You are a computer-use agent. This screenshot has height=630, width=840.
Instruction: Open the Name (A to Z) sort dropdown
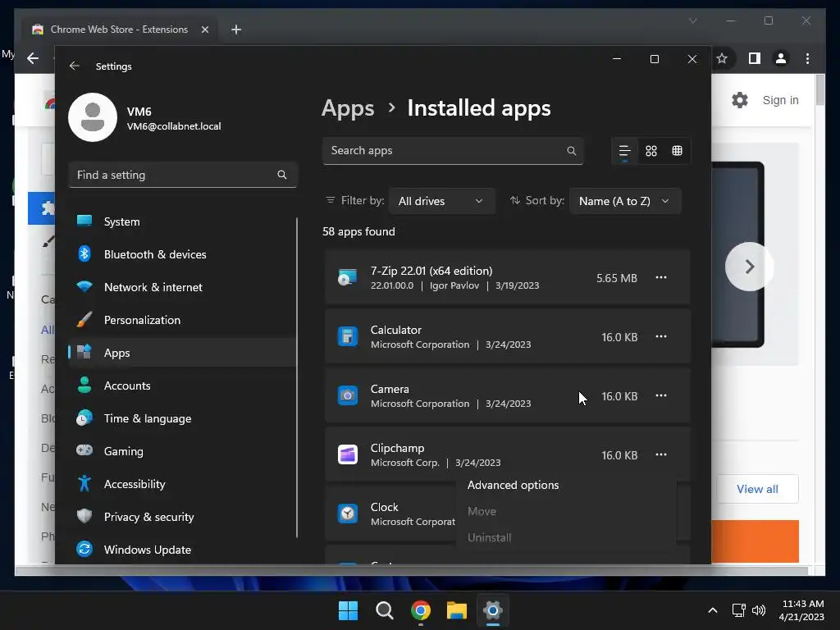[x=624, y=201]
